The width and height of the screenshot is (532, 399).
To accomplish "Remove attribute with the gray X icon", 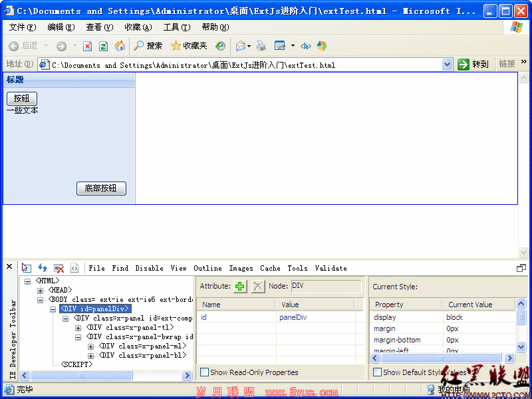I will click(x=258, y=287).
